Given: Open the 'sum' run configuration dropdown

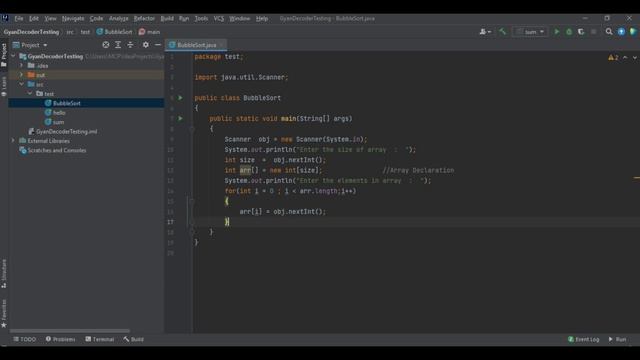Looking at the screenshot, I should click(530, 32).
